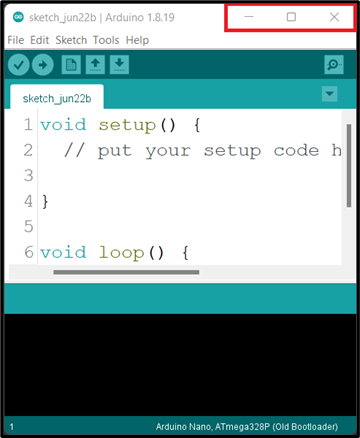Select the sketch_jun22b tab
360x438 pixels.
coord(57,97)
